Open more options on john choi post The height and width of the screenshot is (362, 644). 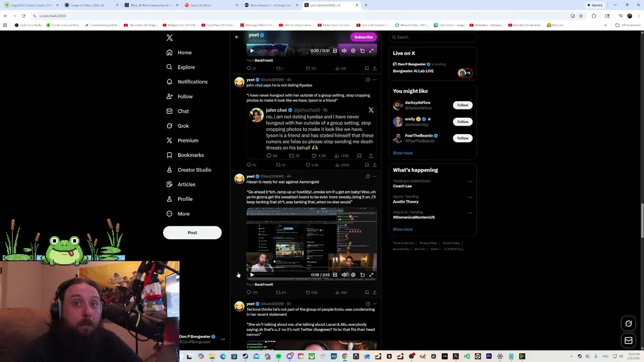click(x=374, y=79)
